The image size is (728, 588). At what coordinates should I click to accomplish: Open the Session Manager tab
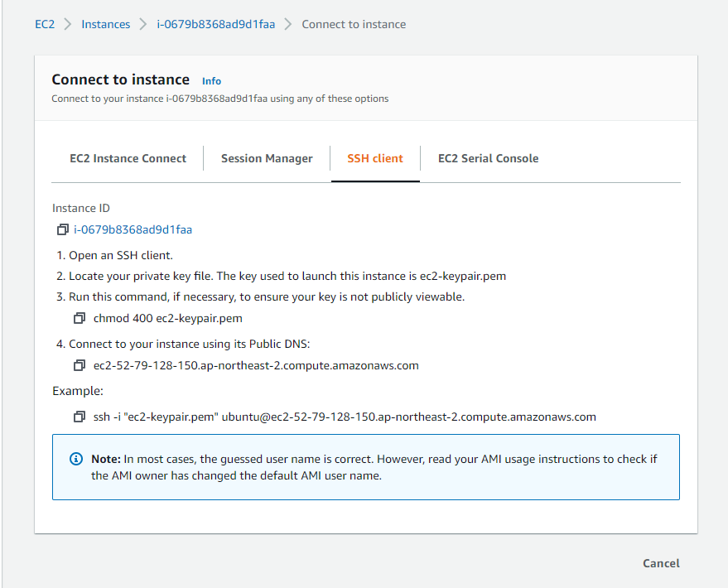coord(267,159)
